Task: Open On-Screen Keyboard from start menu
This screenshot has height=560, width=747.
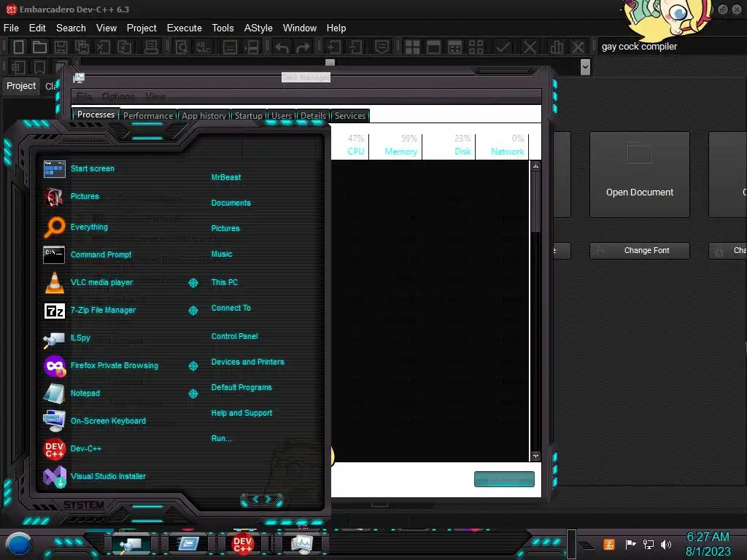Action: coord(108,421)
